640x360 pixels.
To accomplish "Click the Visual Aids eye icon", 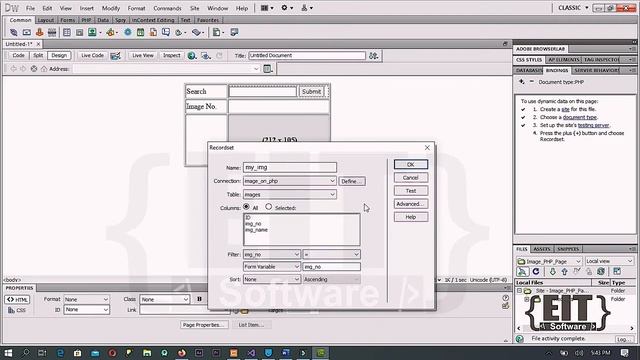I will click(x=206, y=56).
